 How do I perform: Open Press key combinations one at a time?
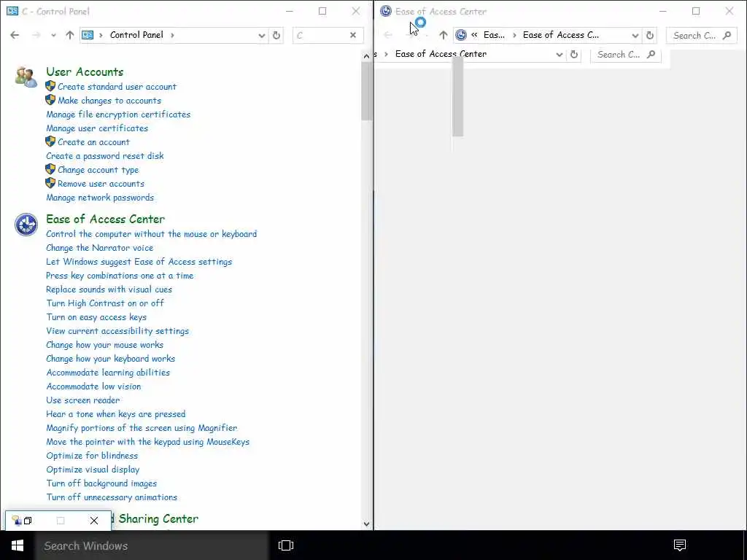[120, 275]
